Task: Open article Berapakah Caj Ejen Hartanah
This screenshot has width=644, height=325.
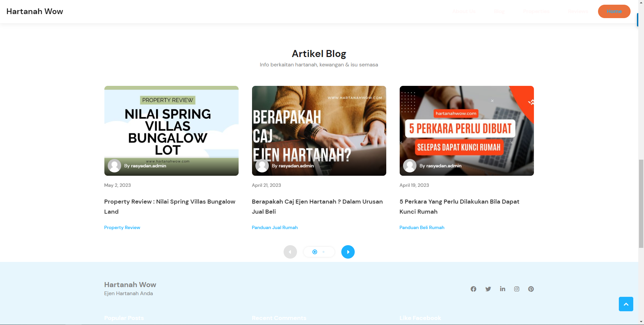Action: click(x=317, y=207)
